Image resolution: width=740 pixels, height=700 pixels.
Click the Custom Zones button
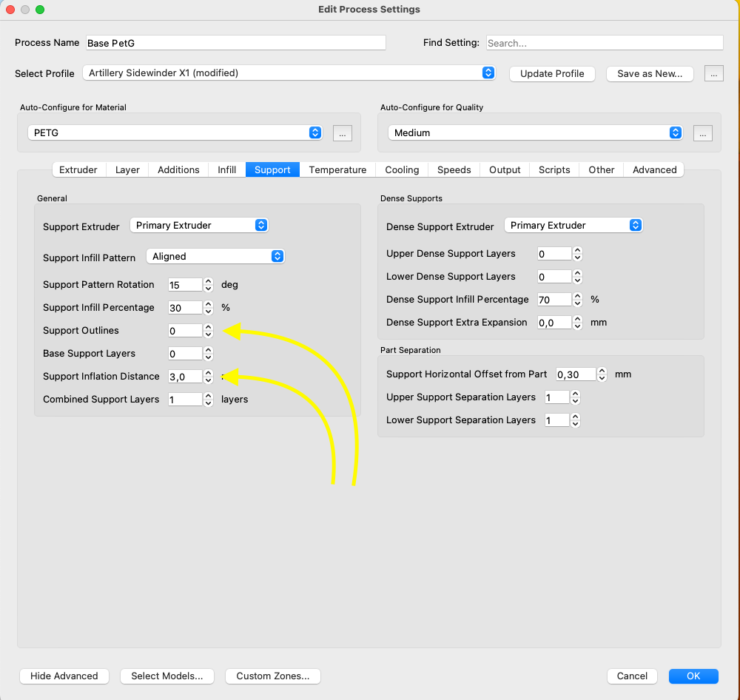[273, 676]
